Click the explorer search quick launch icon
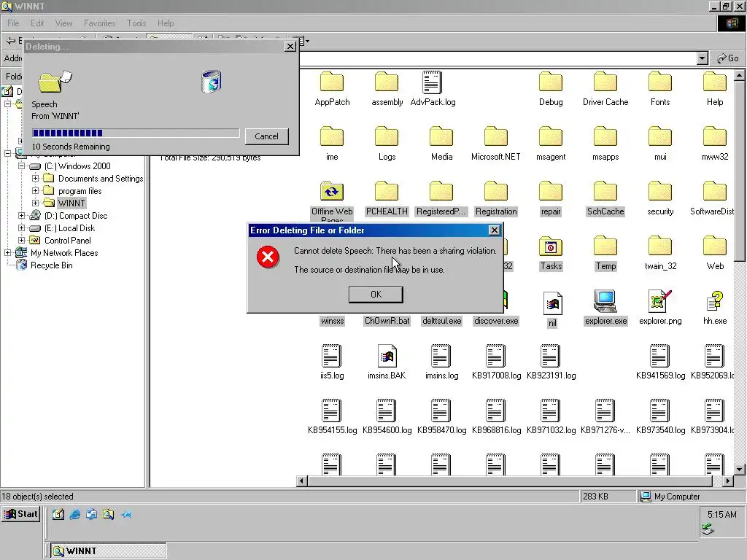The image size is (747, 560). [x=108, y=514]
